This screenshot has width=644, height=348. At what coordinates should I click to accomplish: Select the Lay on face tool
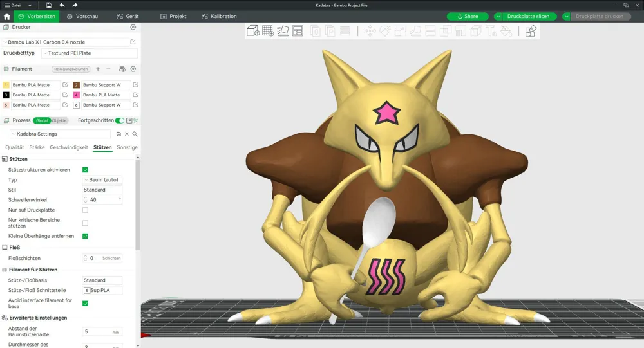[x=415, y=31]
